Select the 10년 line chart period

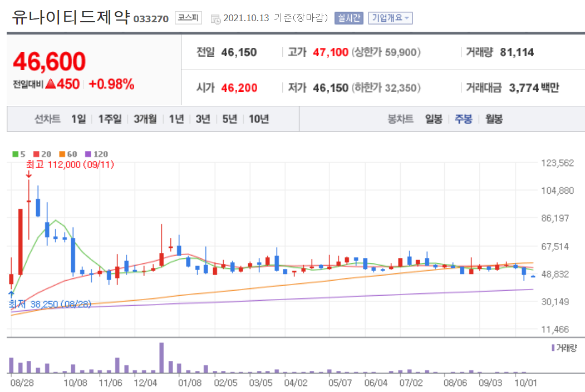click(259, 119)
